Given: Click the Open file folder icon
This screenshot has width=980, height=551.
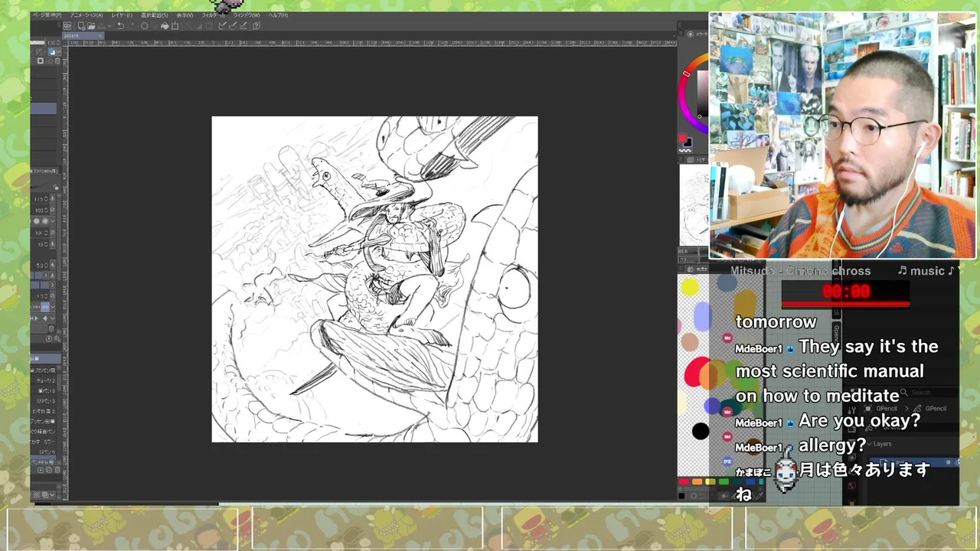Looking at the screenshot, I should point(92,26).
